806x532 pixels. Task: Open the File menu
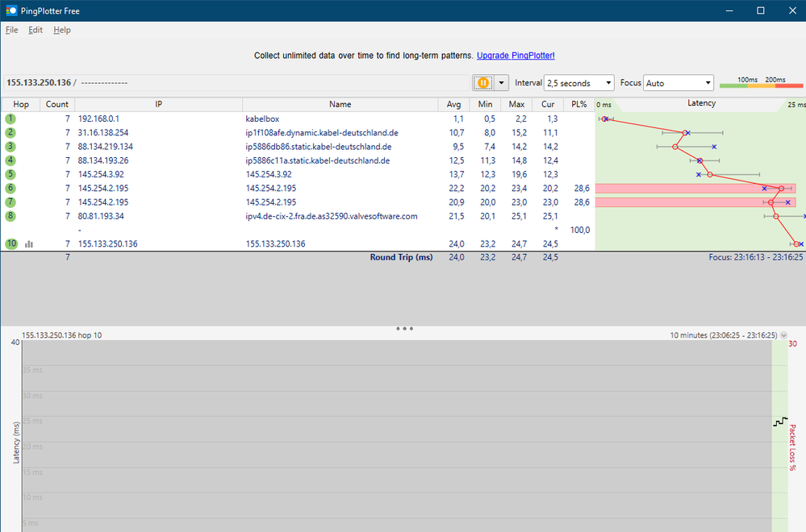pyautogui.click(x=11, y=30)
